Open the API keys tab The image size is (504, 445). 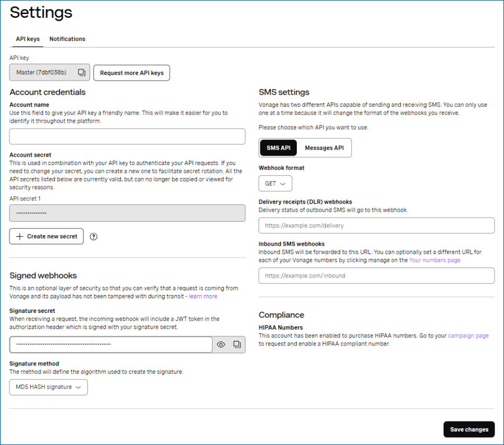27,39
